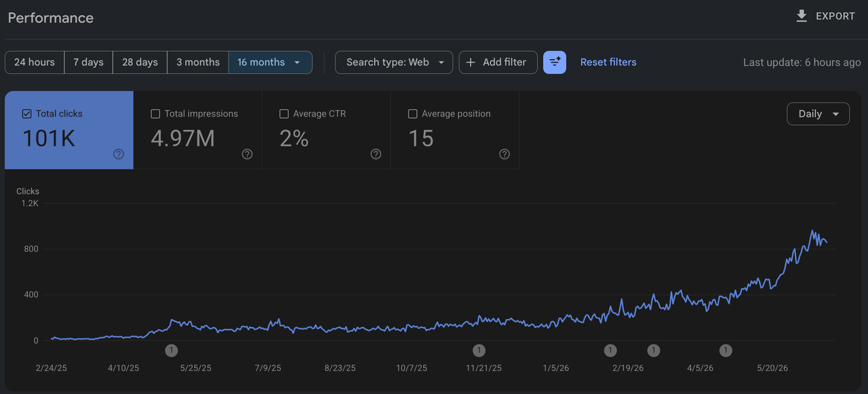Click the 1/5/26 axis date label

click(556, 368)
